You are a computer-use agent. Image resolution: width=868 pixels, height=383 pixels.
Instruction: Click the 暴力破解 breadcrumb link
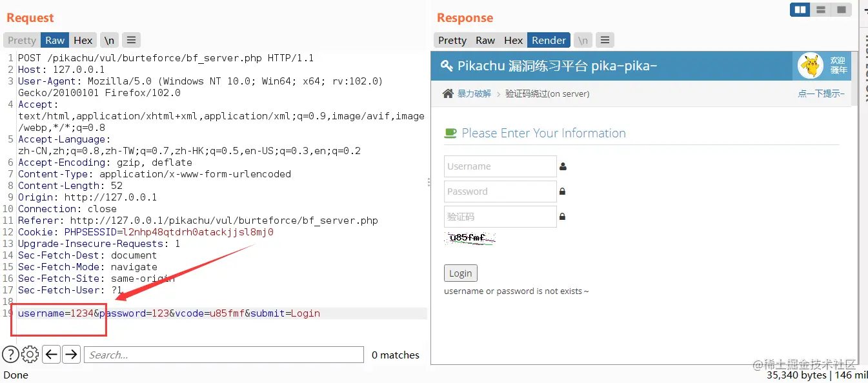coord(474,93)
